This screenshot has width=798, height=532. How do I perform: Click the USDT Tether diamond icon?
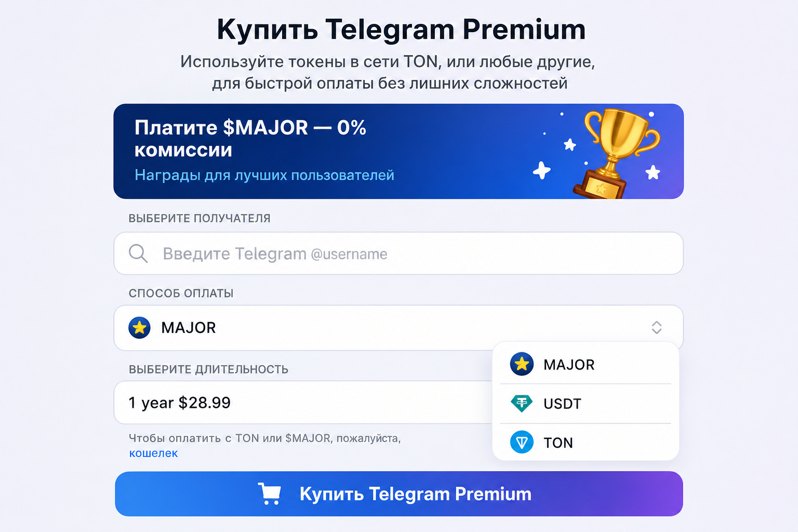[x=522, y=403]
